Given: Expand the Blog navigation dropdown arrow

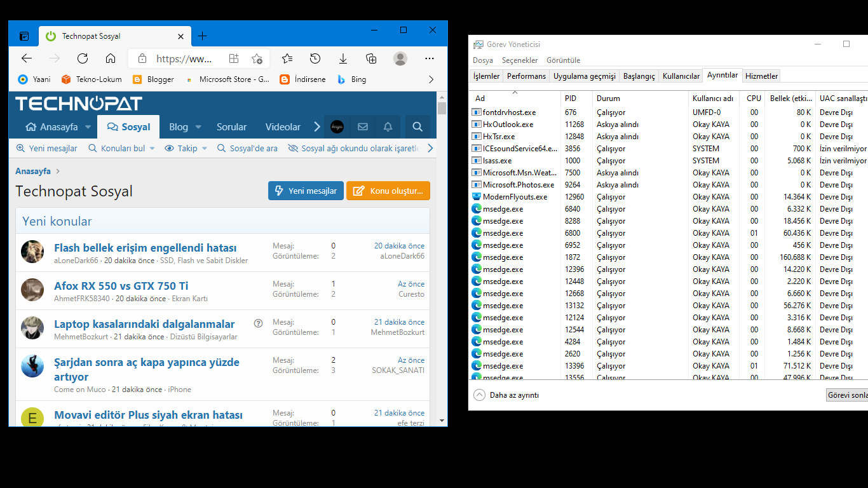Looking at the screenshot, I should tap(198, 127).
